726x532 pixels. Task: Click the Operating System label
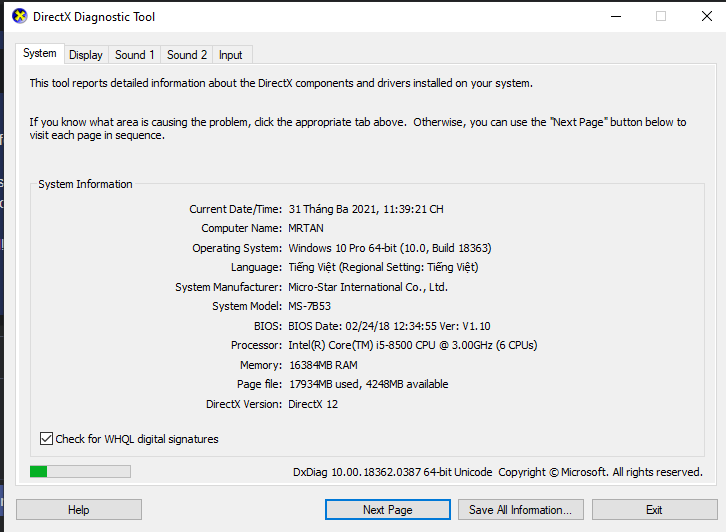coord(237,248)
